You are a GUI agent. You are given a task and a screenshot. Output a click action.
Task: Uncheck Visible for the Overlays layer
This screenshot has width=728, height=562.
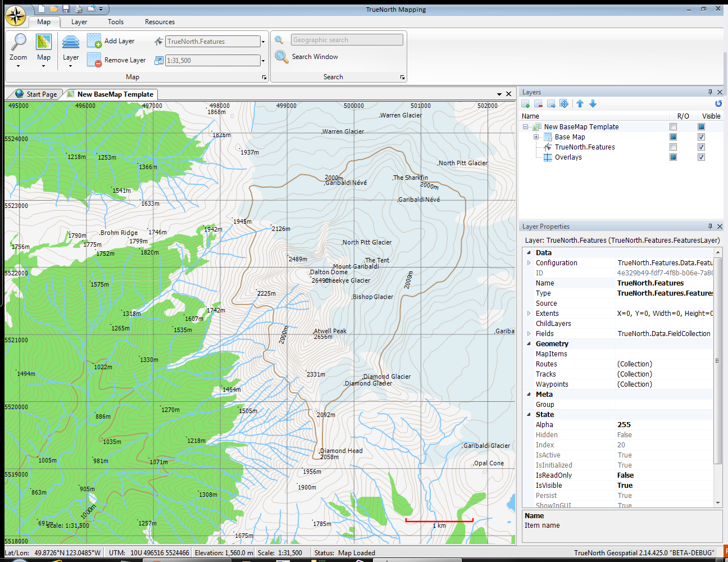pos(701,157)
